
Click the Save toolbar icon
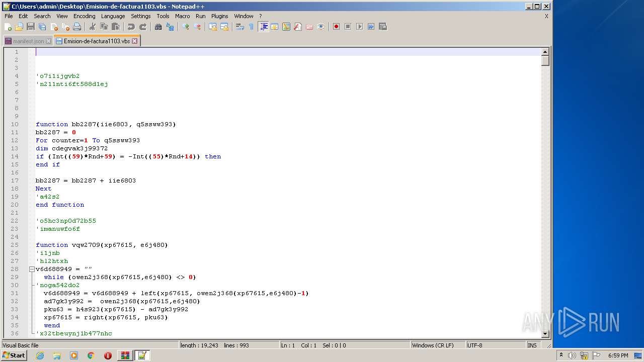click(31, 27)
